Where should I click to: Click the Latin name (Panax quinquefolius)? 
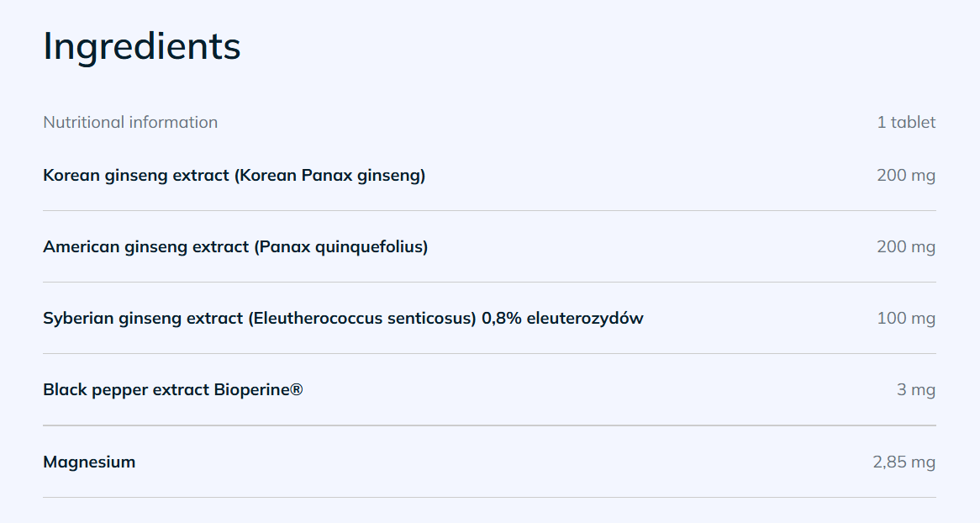tap(341, 247)
